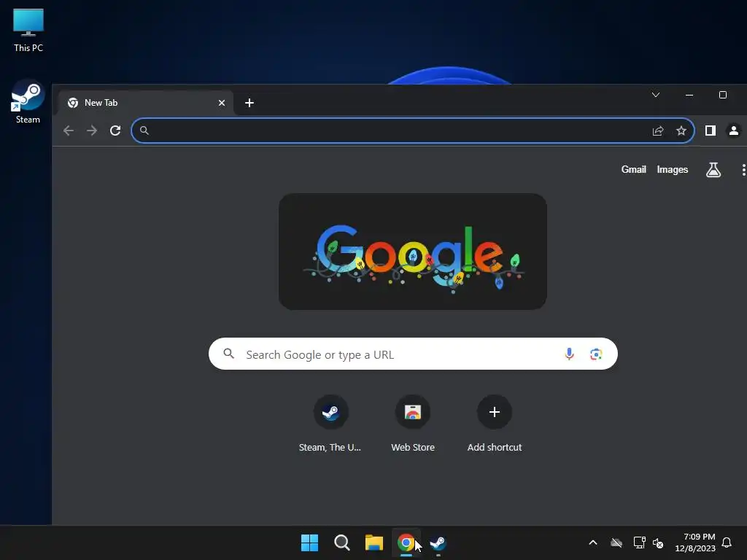Viewport: 747px width, 560px height.
Task: Select the Steam desktop shortcut
Action: click(x=28, y=101)
